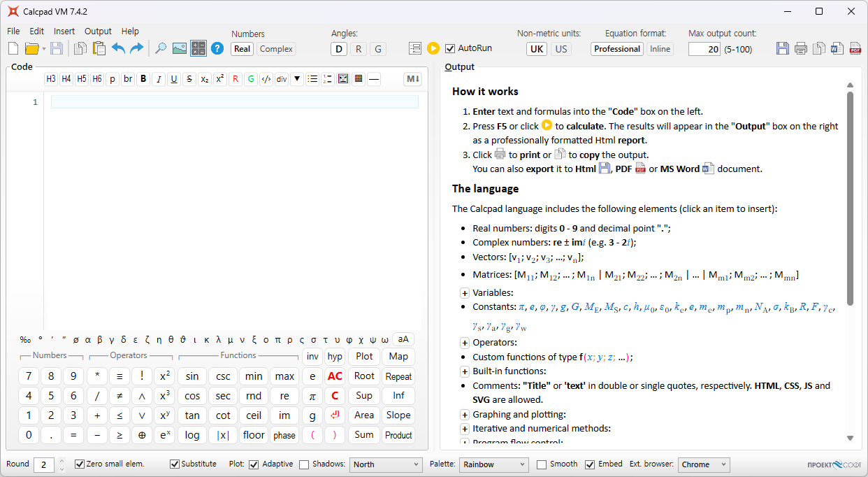Switch numbers mode to Complex
This screenshot has width=868, height=477.
[276, 49]
